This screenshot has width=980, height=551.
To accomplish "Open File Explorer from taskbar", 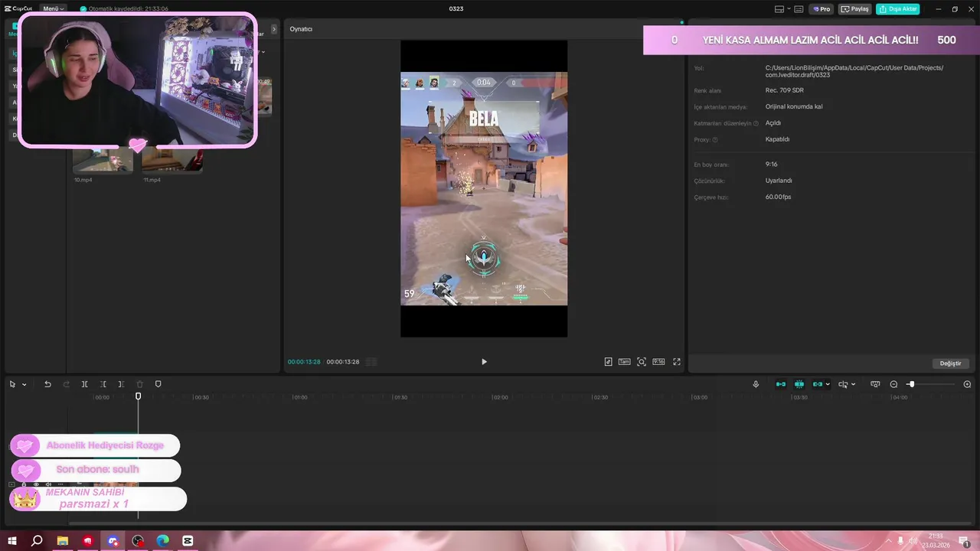I will (x=63, y=541).
